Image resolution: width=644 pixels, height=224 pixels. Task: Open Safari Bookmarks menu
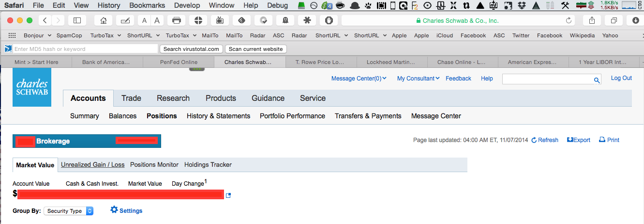pyautogui.click(x=147, y=5)
